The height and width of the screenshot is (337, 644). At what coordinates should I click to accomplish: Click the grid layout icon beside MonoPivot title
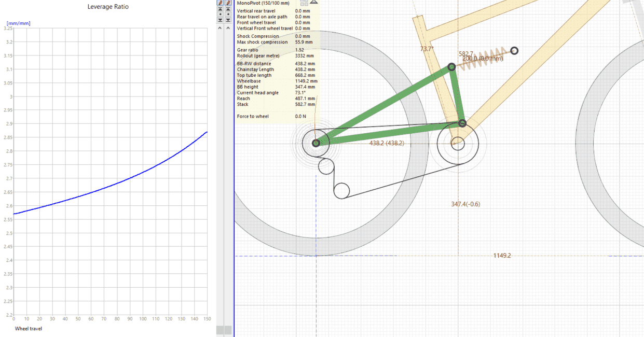tap(304, 3)
